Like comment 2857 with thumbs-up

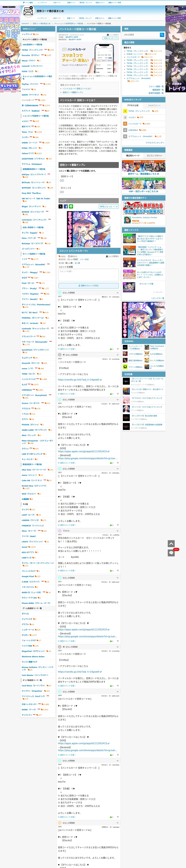(x=111, y=349)
